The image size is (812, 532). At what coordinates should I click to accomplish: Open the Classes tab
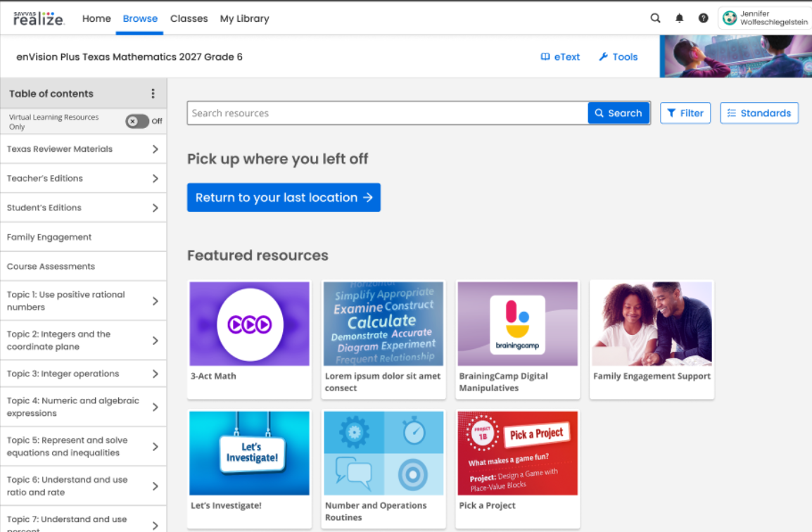(189, 19)
